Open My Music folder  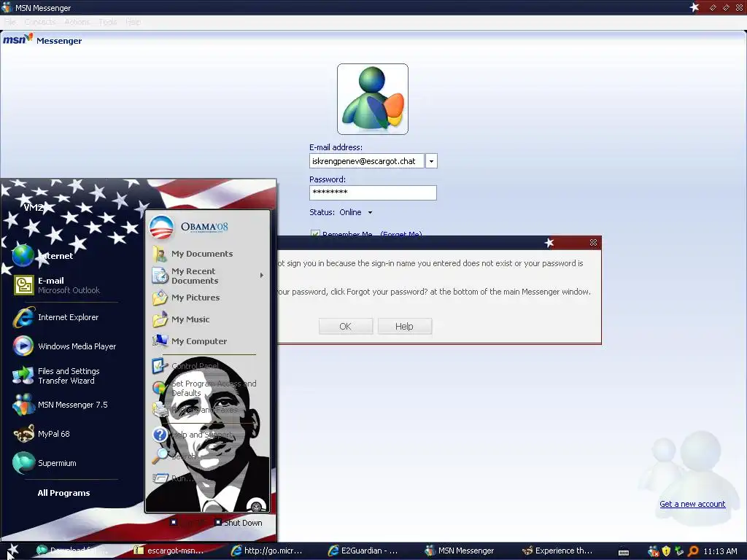(x=181, y=319)
